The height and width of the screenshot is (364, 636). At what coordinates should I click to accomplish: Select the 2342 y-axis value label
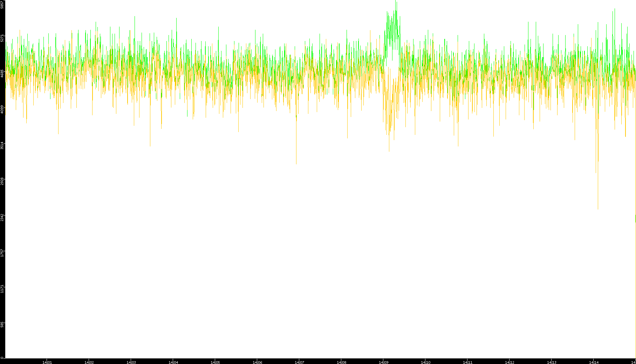tap(2, 218)
